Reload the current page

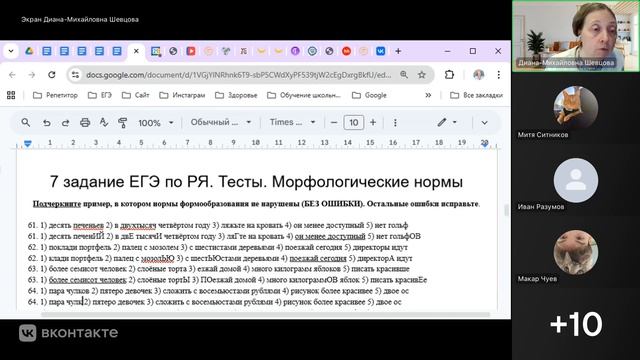pos(51,75)
